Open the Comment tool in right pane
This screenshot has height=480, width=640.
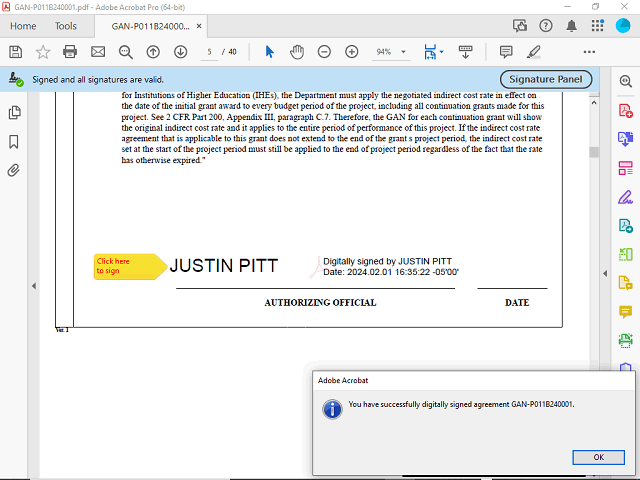pyautogui.click(x=626, y=311)
